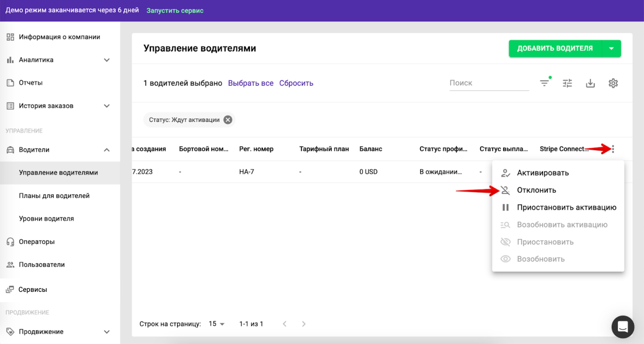Select Активировать from the menu
Viewport: 644px width, 344px height.
pyautogui.click(x=543, y=173)
